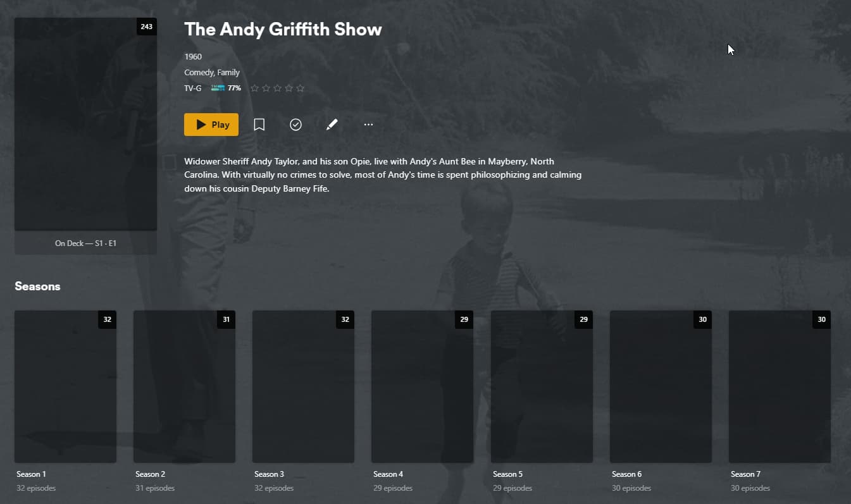Open the Season 3 poster
This screenshot has height=504, width=851.
(x=303, y=386)
